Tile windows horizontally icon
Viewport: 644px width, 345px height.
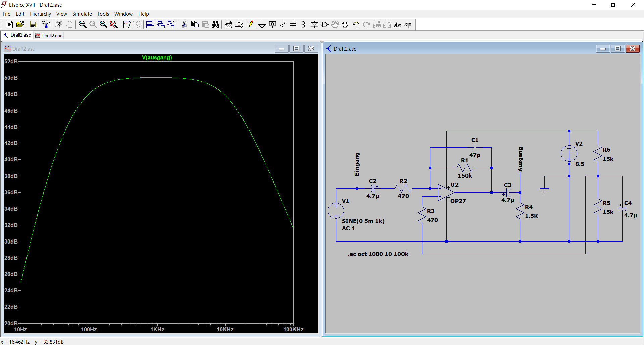[x=150, y=24]
